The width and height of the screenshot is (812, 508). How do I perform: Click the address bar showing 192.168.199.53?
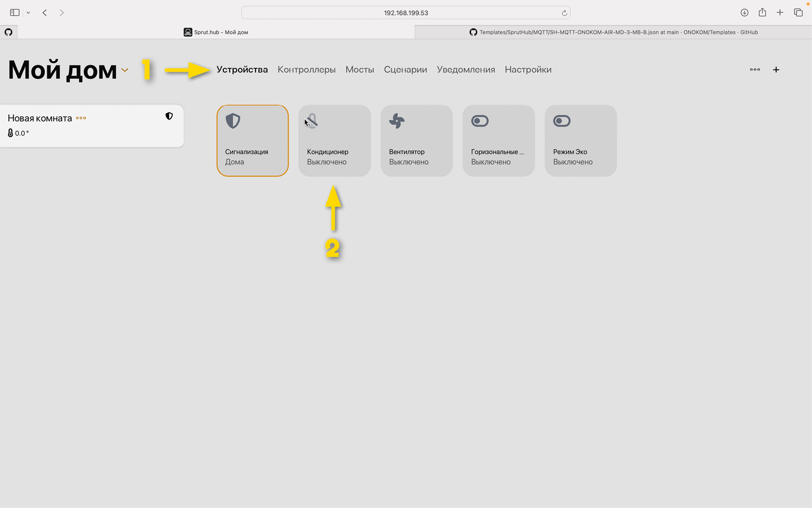click(406, 13)
